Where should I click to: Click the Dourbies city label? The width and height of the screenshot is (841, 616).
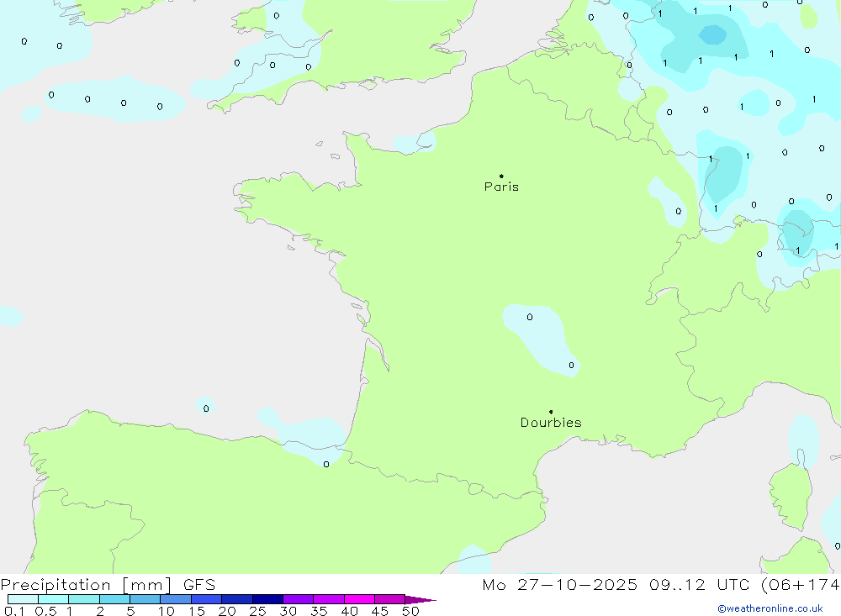pos(551,423)
